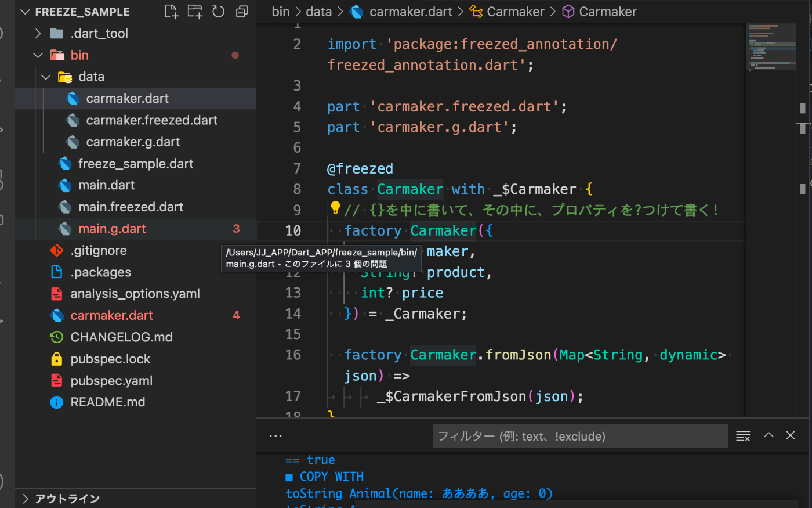812x508 pixels.
Task: Focus the フィルター filter input field
Action: tap(580, 436)
